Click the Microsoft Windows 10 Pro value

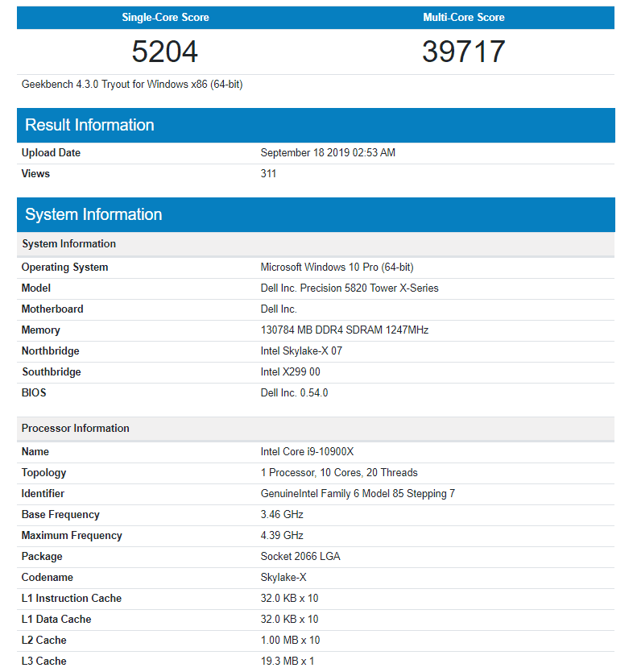(x=337, y=268)
